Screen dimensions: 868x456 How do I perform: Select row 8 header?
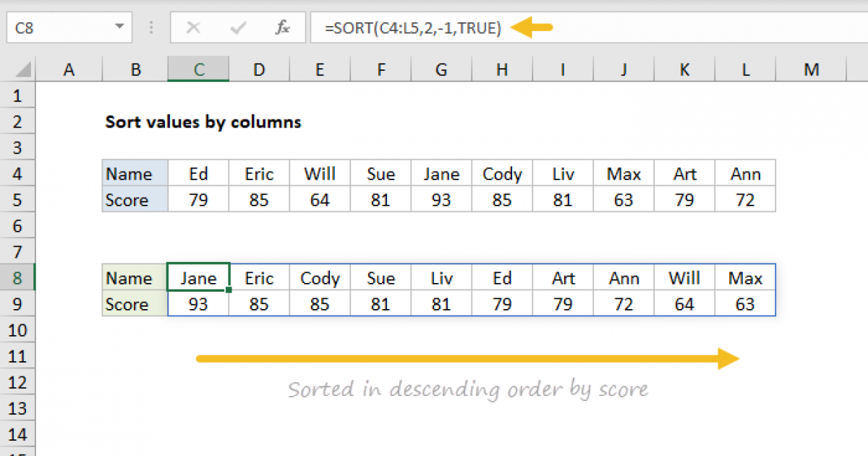coord(17,277)
